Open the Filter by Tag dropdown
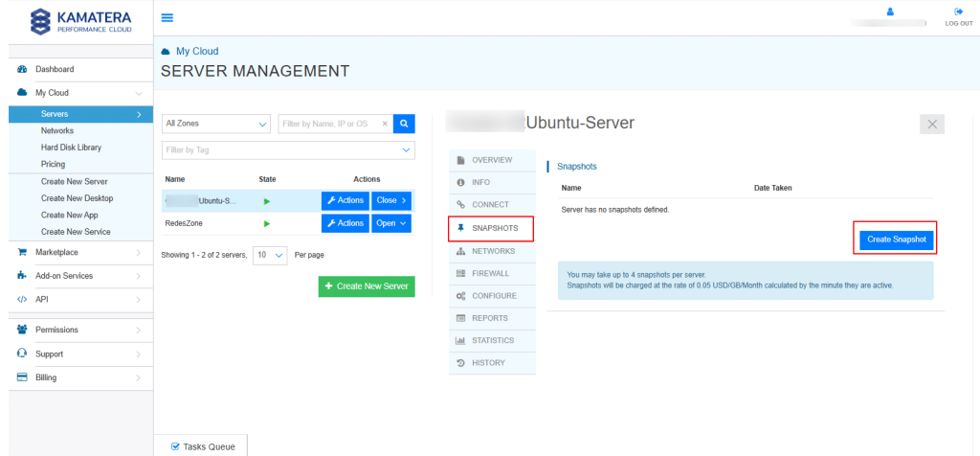This screenshot has width=980, height=456. [288, 149]
